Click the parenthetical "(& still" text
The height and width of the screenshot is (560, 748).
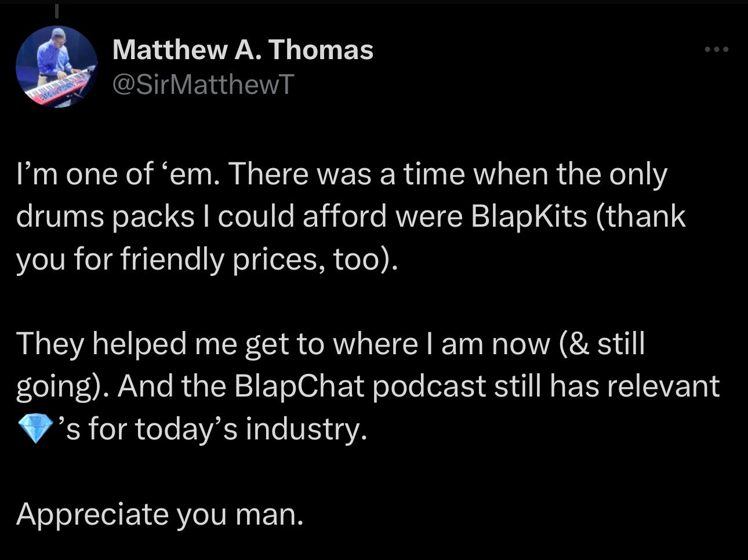[602, 344]
